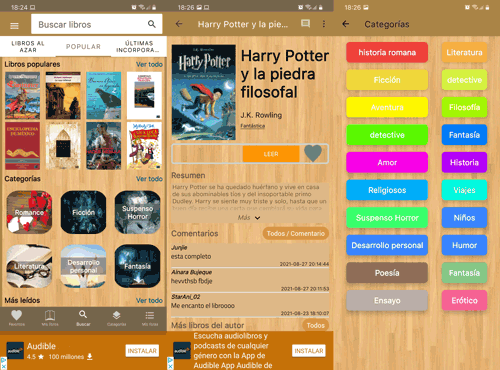Install Audible from the home screen ad

[x=142, y=351]
